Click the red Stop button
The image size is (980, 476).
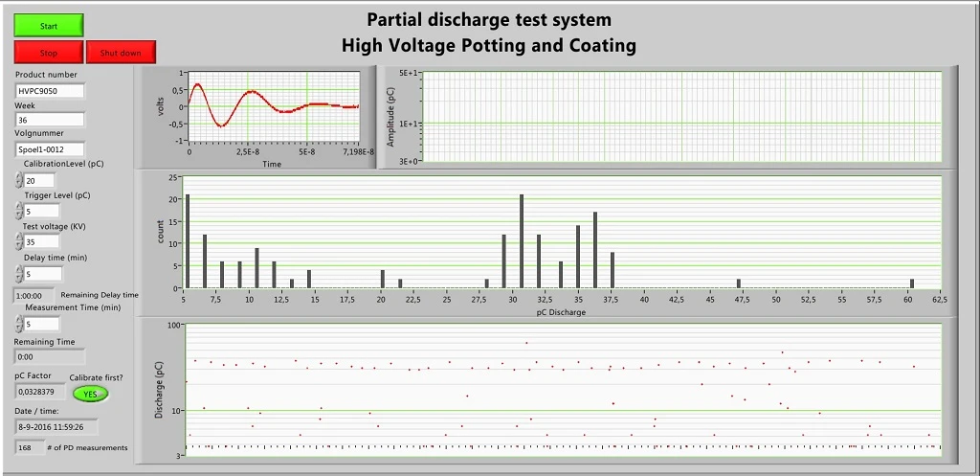(x=49, y=53)
